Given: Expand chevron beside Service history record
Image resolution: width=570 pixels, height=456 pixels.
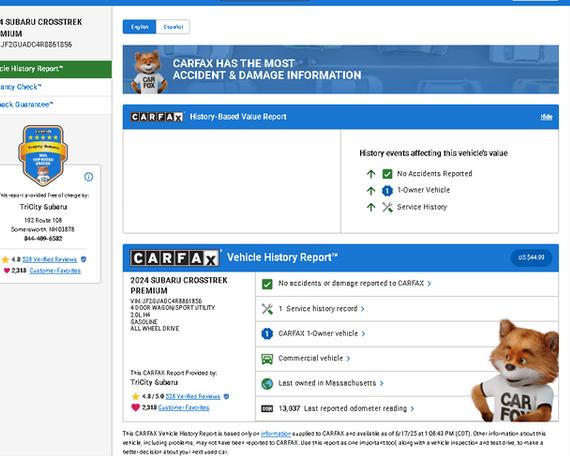Looking at the screenshot, I should tap(362, 309).
